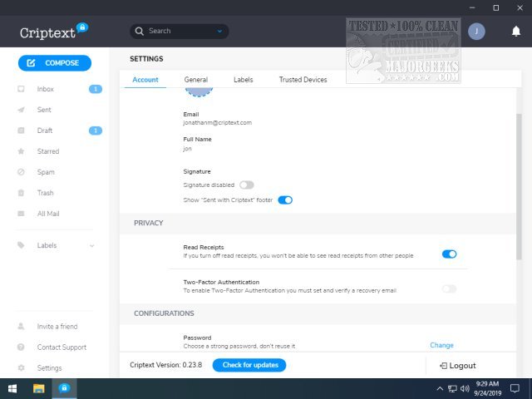Click Check for updates button

[x=249, y=365]
